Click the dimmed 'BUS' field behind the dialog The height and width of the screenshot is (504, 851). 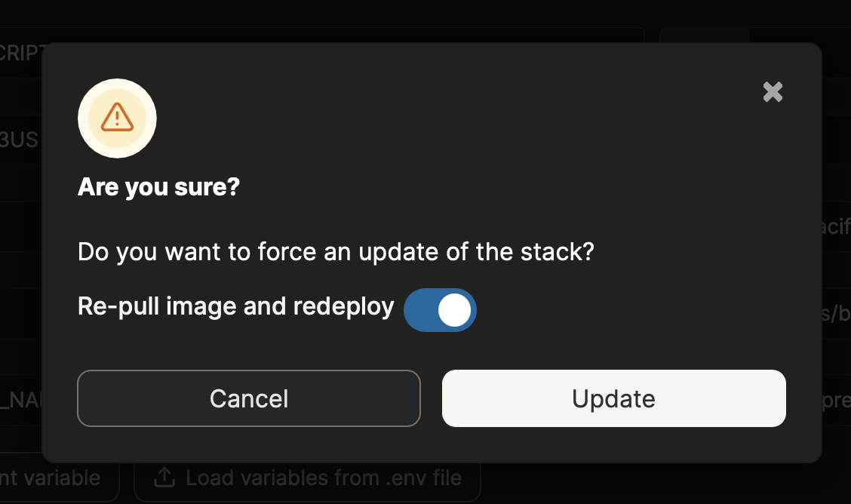(x=20, y=140)
